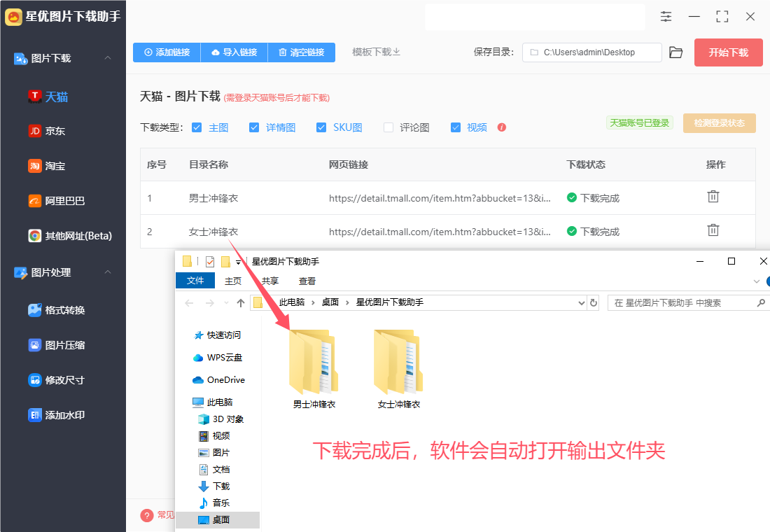Open the 文件 tab in Explorer

tap(195, 281)
